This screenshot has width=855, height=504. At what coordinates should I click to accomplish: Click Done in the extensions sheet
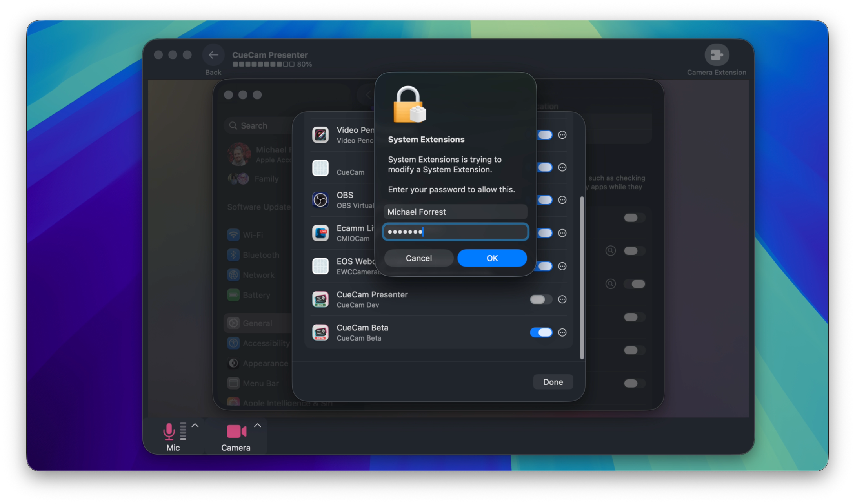click(x=553, y=382)
